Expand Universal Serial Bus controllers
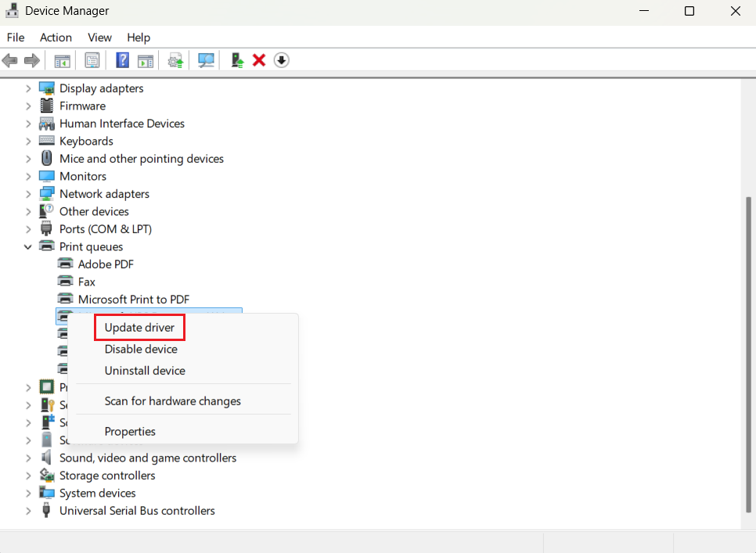Viewport: 756px width, 553px height. click(x=28, y=511)
